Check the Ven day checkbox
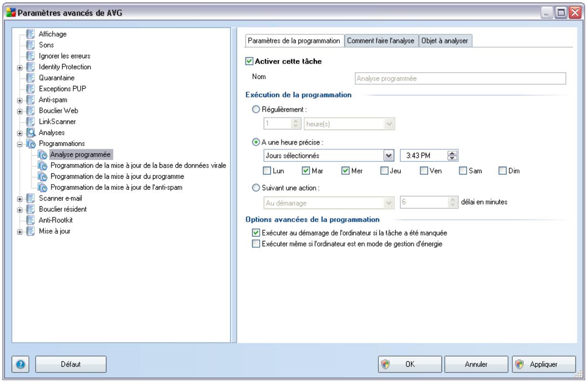This screenshot has height=383, width=588. coord(423,171)
